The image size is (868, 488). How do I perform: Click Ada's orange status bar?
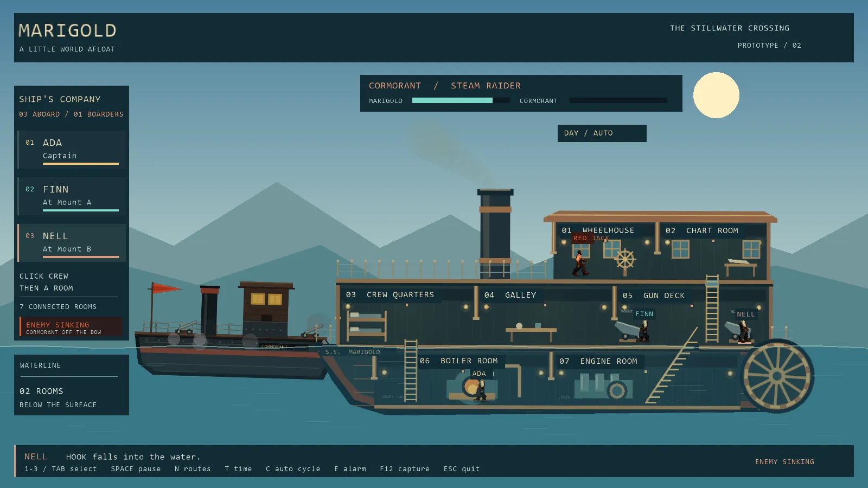coord(81,163)
